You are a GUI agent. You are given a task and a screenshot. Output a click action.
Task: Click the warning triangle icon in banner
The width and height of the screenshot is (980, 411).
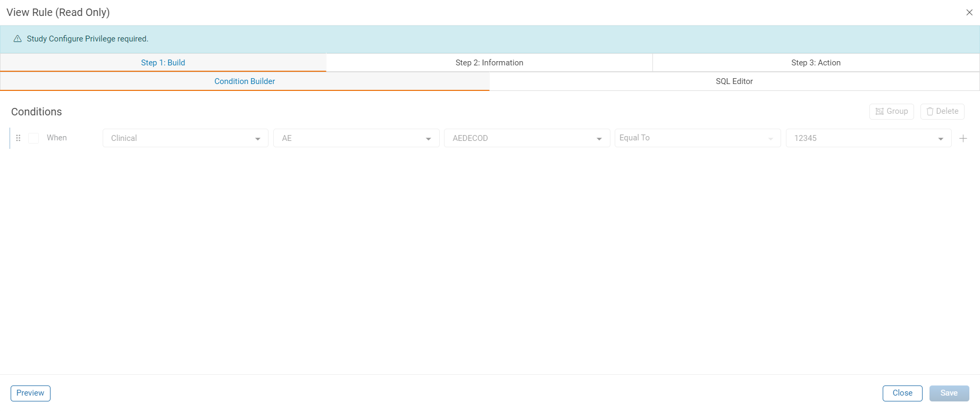click(18, 39)
